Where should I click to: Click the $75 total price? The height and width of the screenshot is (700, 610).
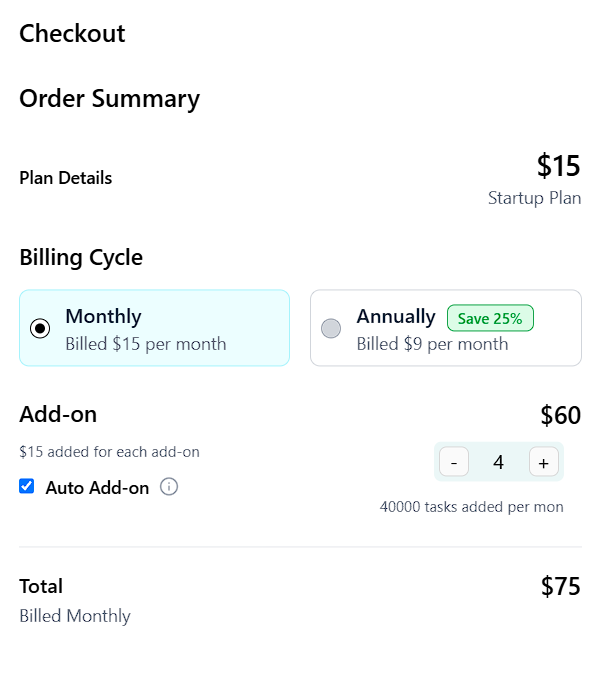(560, 586)
